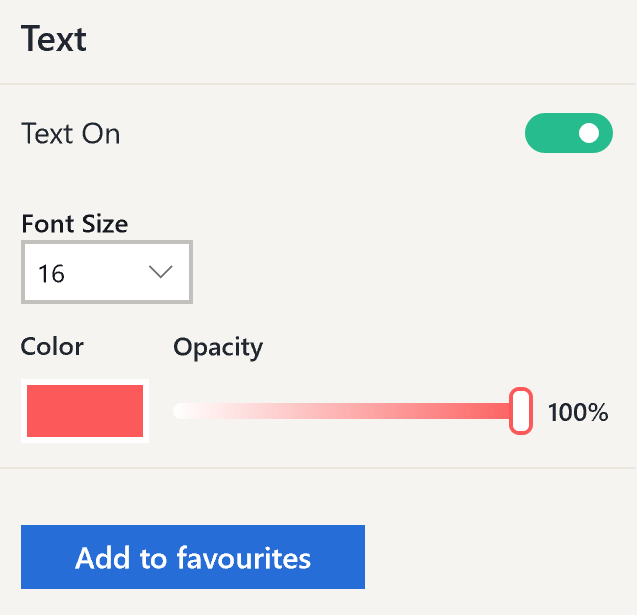The height and width of the screenshot is (615, 637).
Task: Click the Add to favourites button
Action: click(193, 557)
